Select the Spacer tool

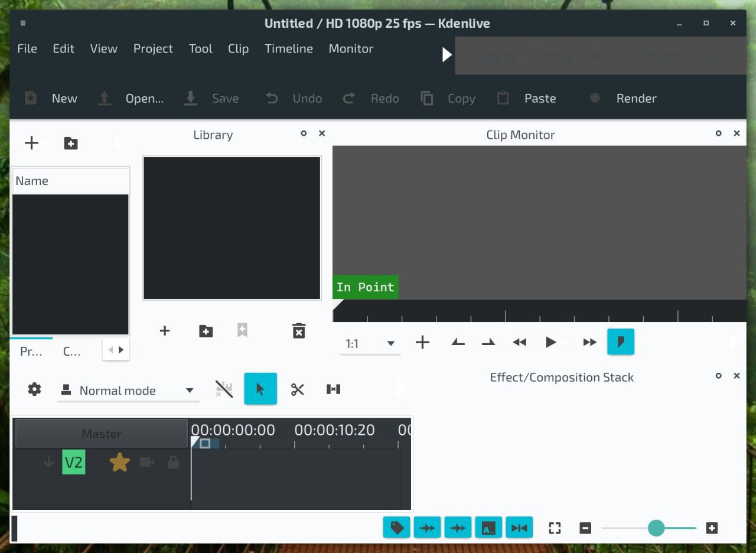(333, 389)
